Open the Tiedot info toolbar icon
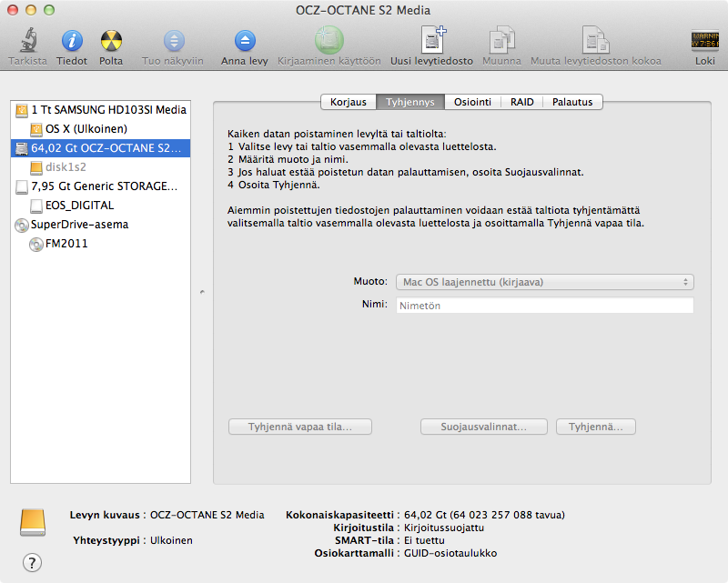Image resolution: width=728 pixels, height=583 pixels. tap(72, 41)
